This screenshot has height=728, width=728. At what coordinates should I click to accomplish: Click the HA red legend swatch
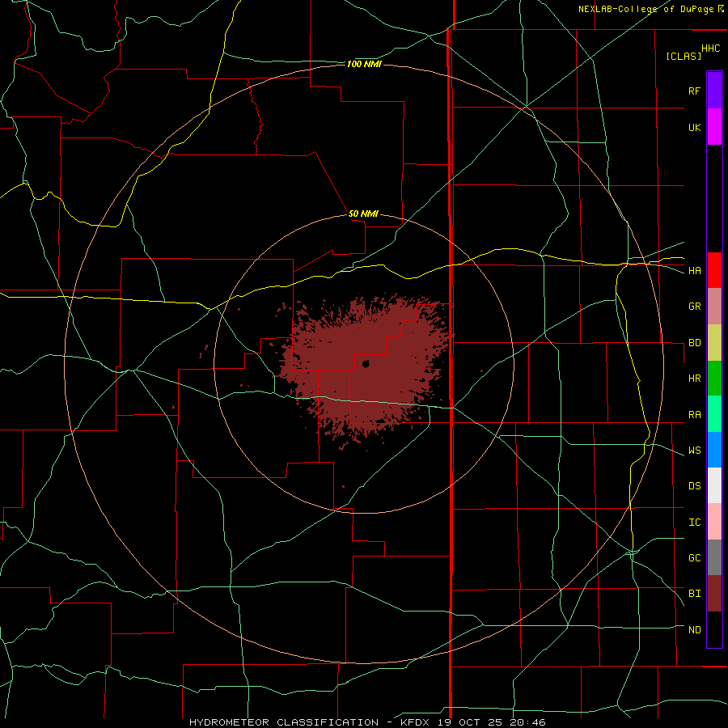714,270
